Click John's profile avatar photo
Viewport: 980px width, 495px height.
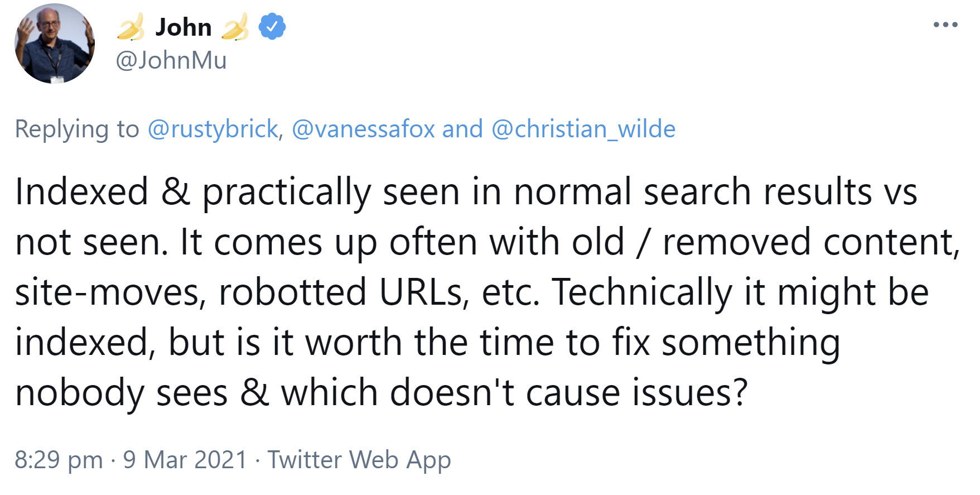(x=55, y=44)
